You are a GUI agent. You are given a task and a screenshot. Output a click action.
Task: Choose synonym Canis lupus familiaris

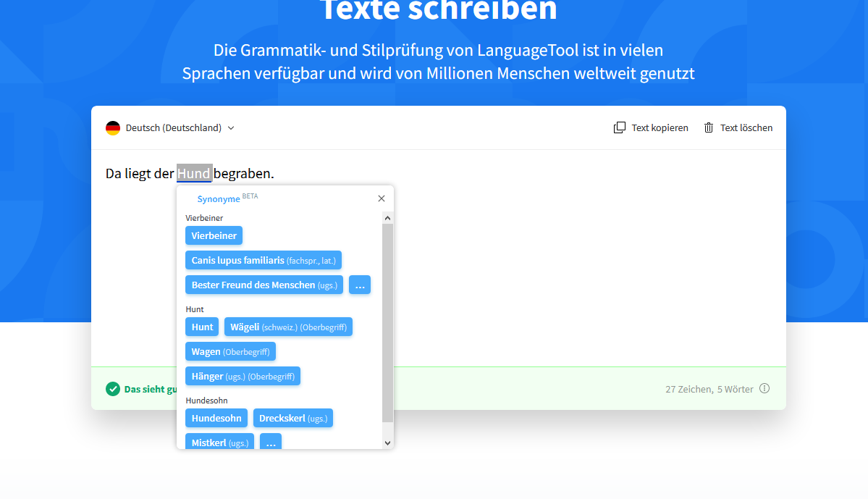point(264,260)
